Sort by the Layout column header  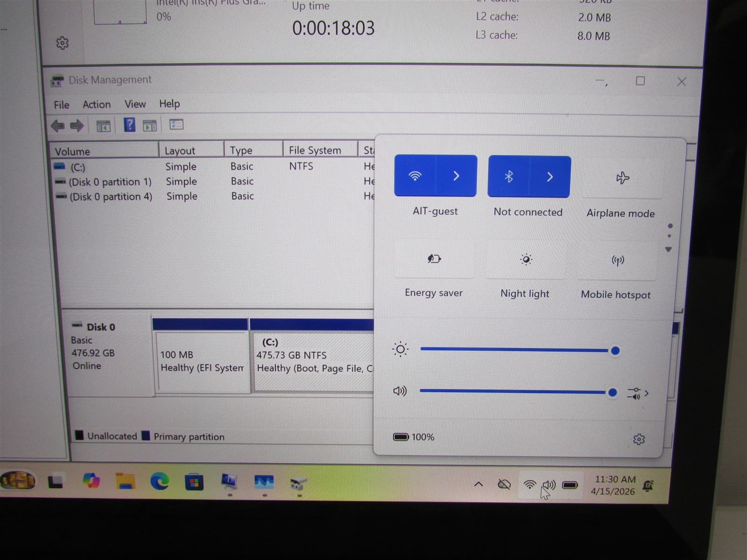click(191, 150)
